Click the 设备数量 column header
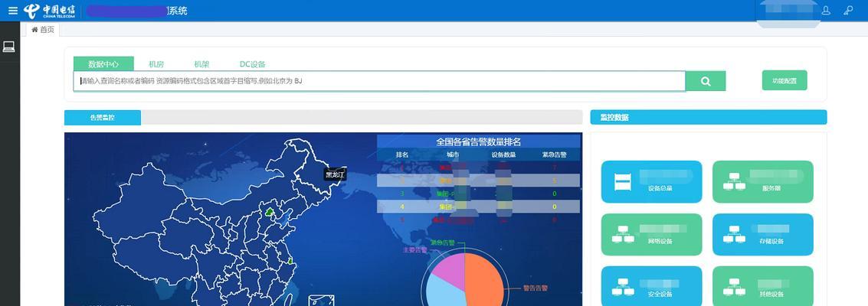The image size is (868, 306). 504,155
